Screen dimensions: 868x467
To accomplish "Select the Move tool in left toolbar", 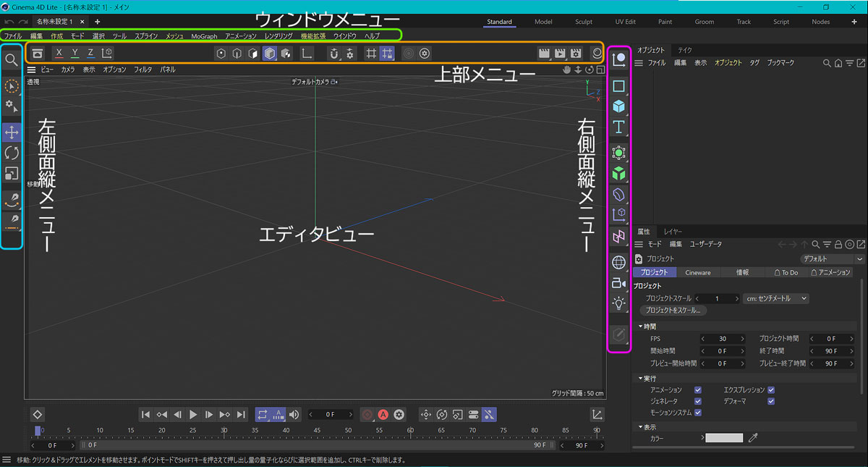I will pos(12,132).
